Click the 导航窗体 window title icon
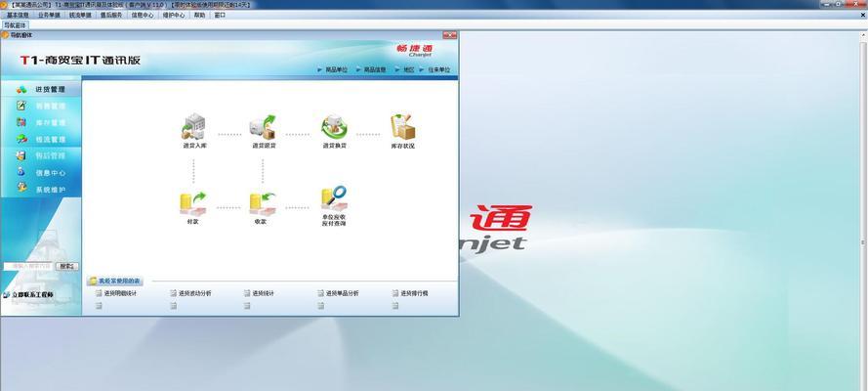868x391 pixels. [x=5, y=35]
